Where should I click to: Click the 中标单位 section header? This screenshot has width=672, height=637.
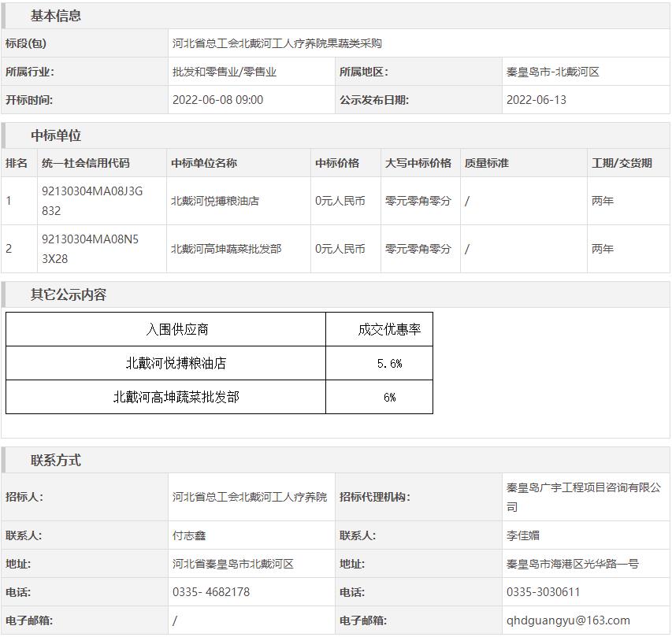coord(55,135)
